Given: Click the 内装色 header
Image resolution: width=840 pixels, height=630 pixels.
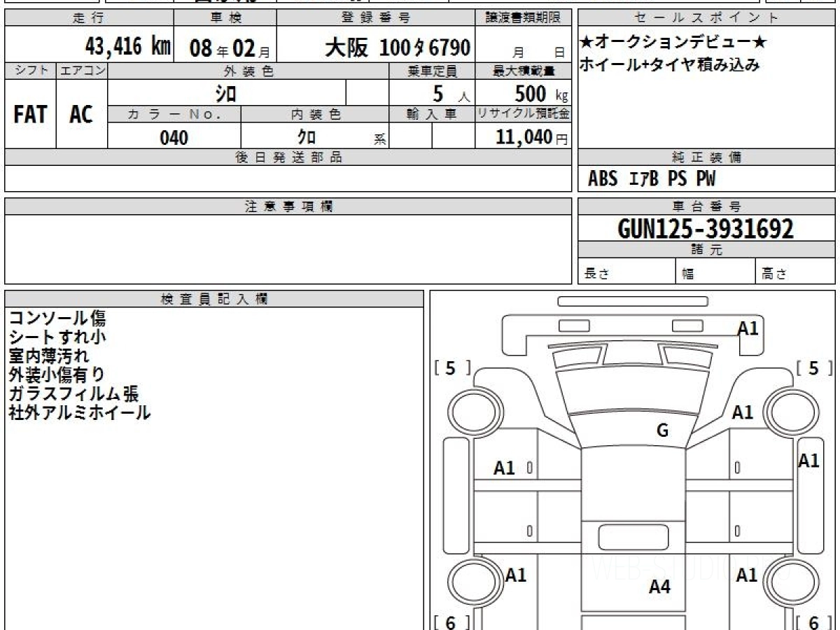Looking at the screenshot, I should pyautogui.click(x=315, y=115).
